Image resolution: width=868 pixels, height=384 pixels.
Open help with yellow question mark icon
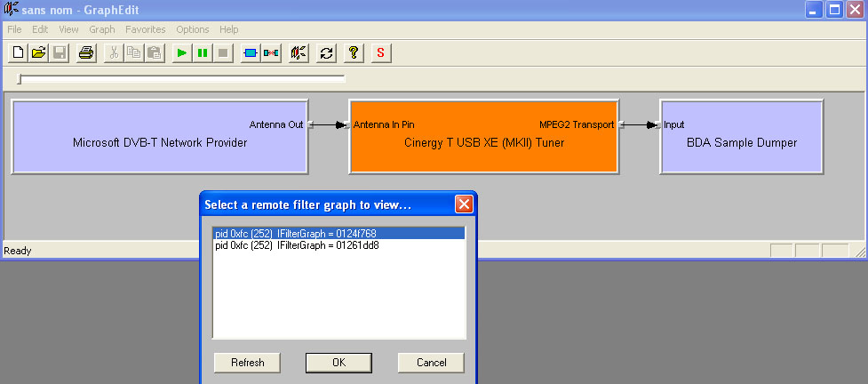tap(354, 53)
